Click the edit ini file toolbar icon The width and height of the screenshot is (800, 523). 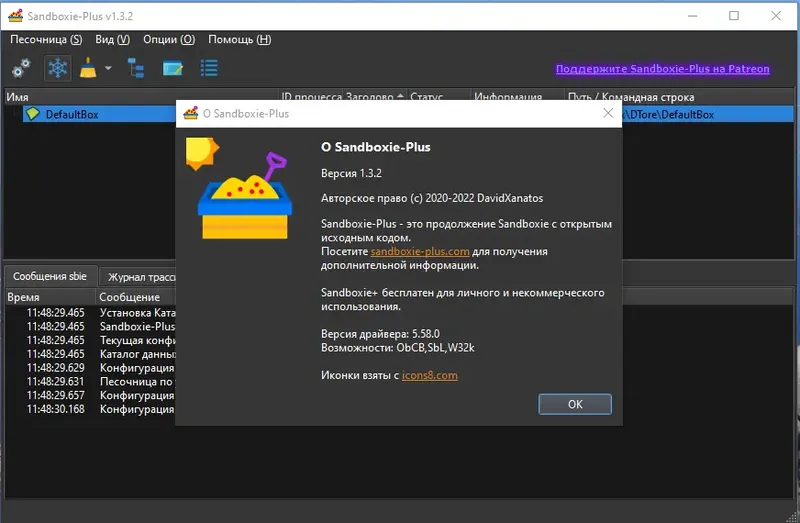coord(172,68)
